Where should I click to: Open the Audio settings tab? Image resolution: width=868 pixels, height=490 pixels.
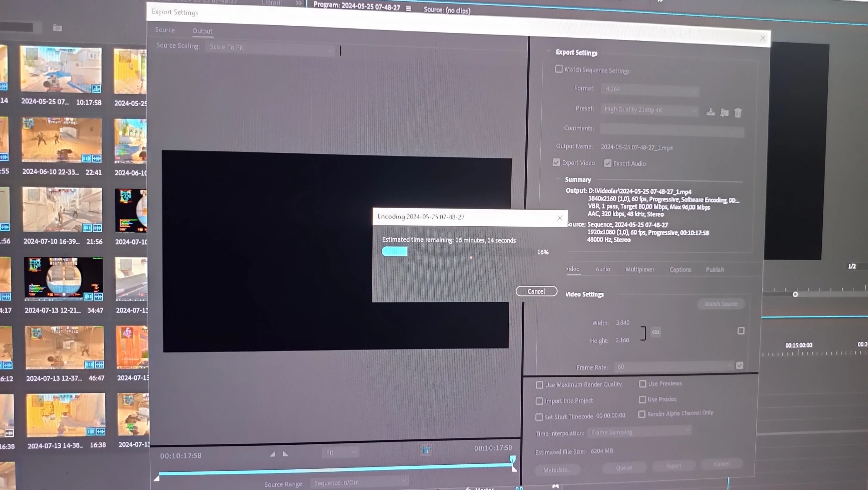(602, 269)
